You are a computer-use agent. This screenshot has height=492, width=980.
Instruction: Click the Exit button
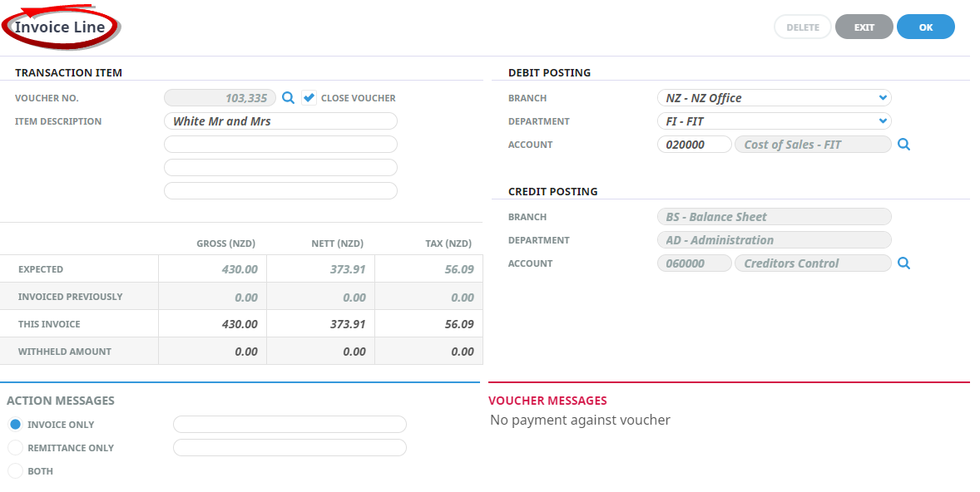(864, 27)
